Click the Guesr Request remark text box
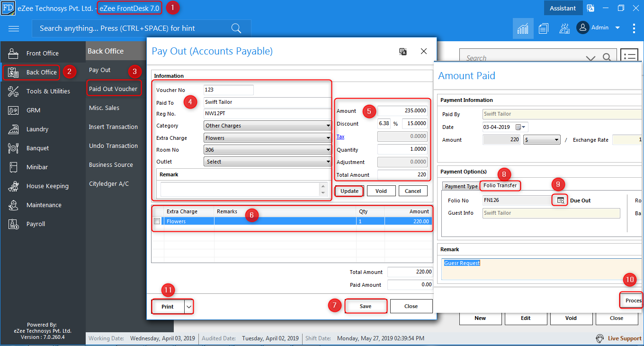 click(543, 269)
